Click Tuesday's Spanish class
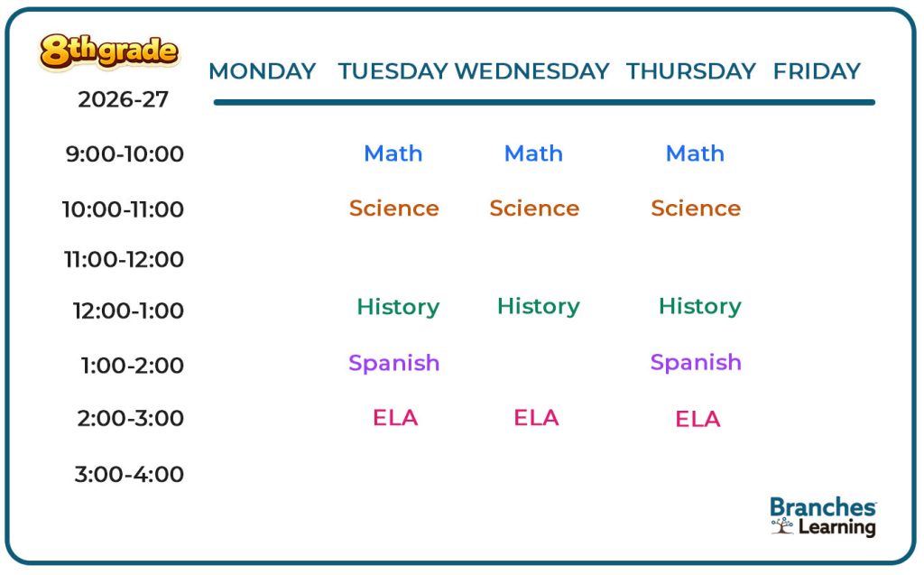Screen dimensions: 924x575 pyautogui.click(x=393, y=363)
